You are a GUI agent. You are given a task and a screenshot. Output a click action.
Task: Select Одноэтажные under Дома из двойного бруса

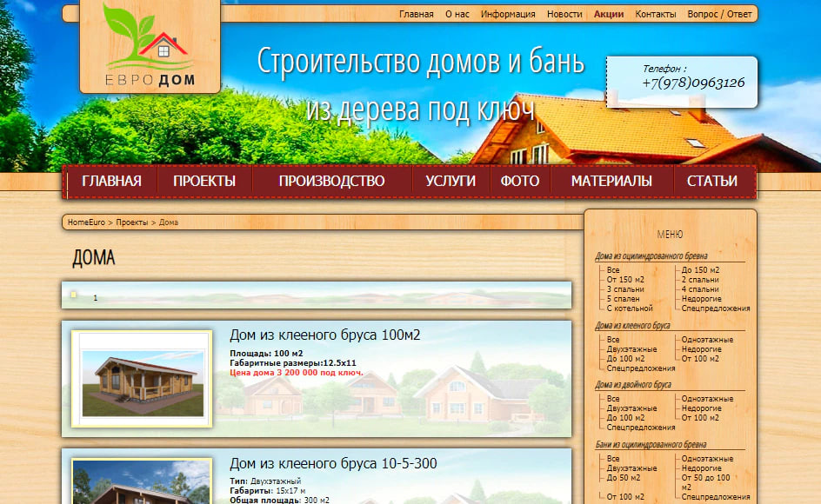coord(707,399)
